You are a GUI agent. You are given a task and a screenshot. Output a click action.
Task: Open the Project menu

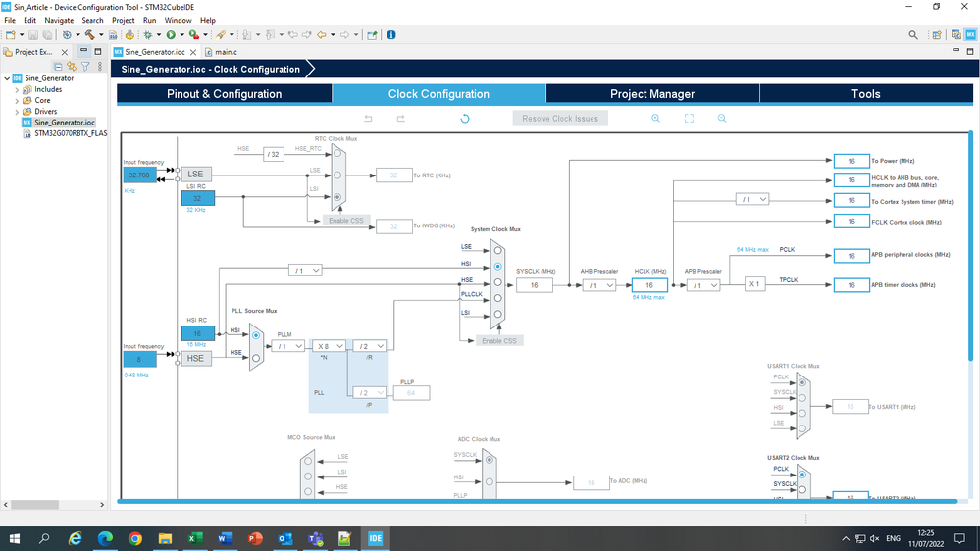(124, 20)
